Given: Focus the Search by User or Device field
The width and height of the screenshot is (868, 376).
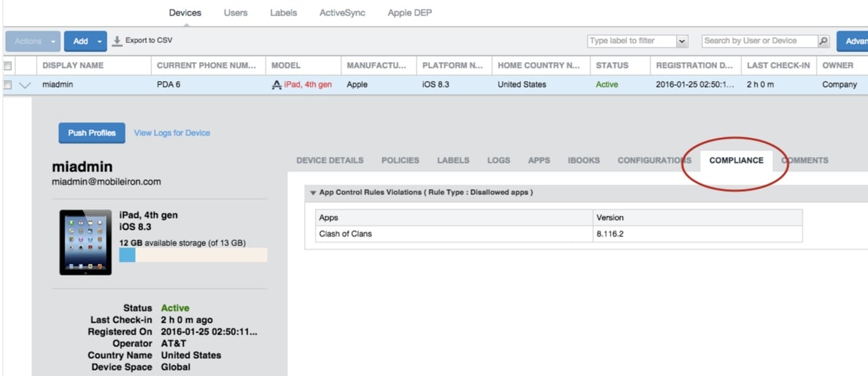Looking at the screenshot, I should [759, 42].
